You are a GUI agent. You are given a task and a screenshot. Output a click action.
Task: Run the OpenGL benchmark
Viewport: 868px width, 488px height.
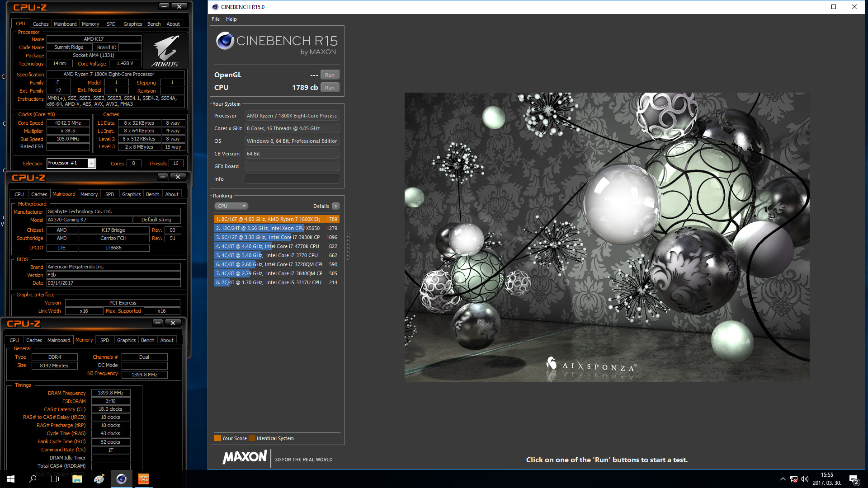pos(330,75)
